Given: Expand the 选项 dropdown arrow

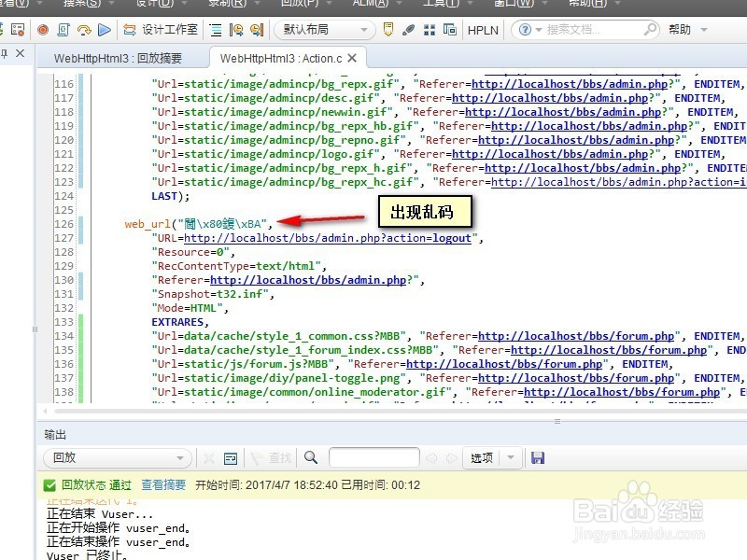Looking at the screenshot, I should (x=511, y=458).
